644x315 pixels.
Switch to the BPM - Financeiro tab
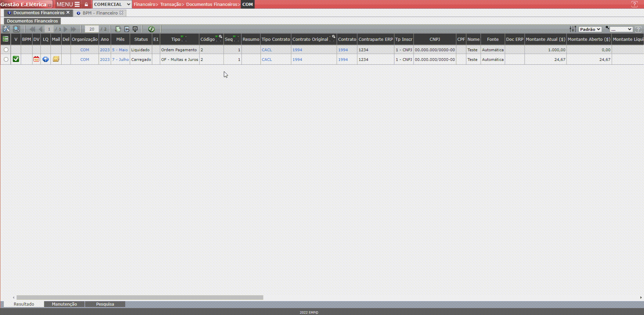click(100, 13)
